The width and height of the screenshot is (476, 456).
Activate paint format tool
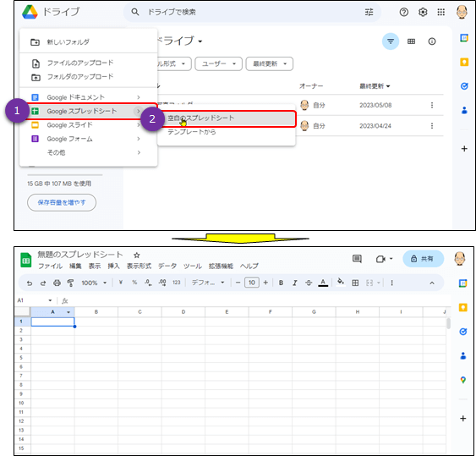pos(70,283)
